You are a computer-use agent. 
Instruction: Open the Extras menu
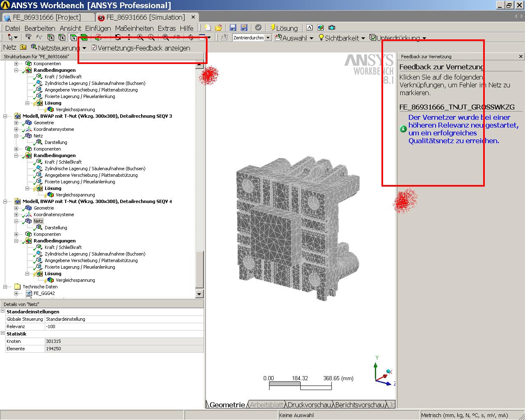[x=167, y=28]
